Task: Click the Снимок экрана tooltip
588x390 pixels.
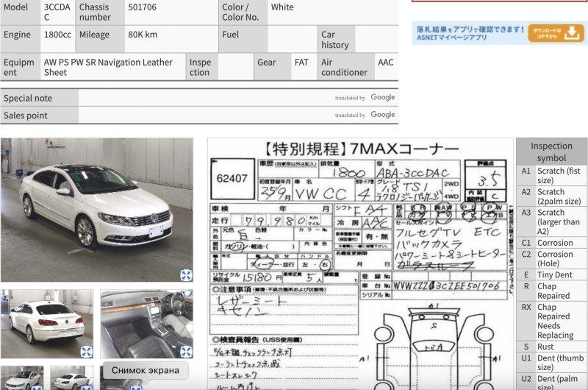Action: coord(146,370)
